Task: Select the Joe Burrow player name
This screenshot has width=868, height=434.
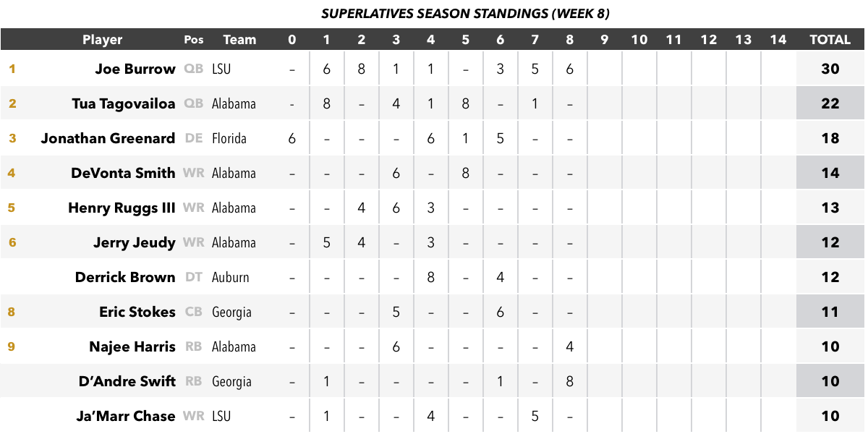Action: click(x=135, y=69)
